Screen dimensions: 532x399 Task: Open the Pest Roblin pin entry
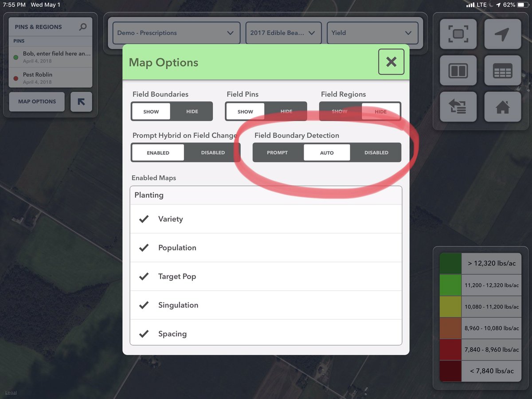(x=51, y=78)
